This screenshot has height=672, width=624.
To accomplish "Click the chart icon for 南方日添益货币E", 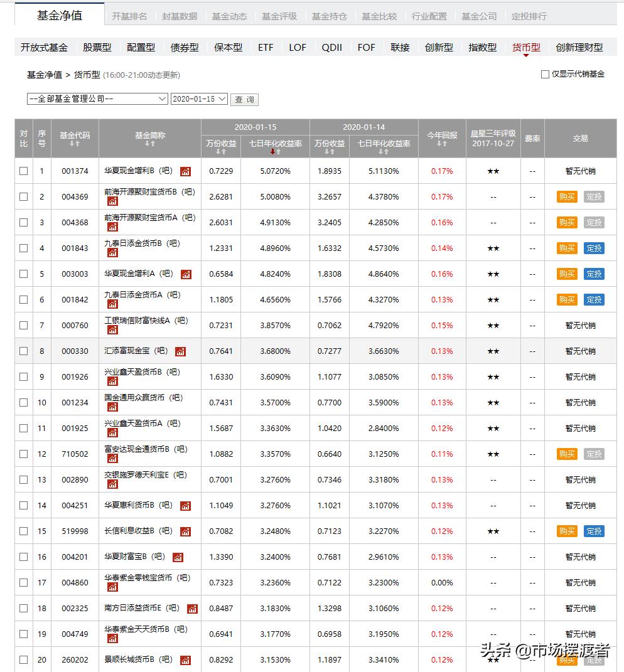I will point(191,607).
